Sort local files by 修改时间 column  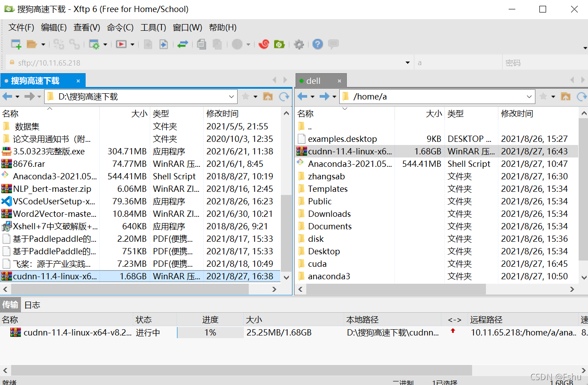coord(242,114)
